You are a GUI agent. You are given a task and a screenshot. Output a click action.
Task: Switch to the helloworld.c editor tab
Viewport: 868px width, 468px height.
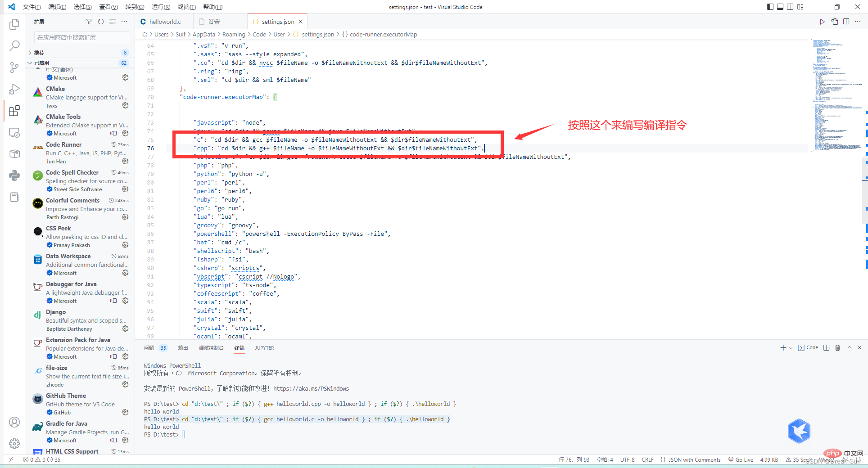click(165, 22)
